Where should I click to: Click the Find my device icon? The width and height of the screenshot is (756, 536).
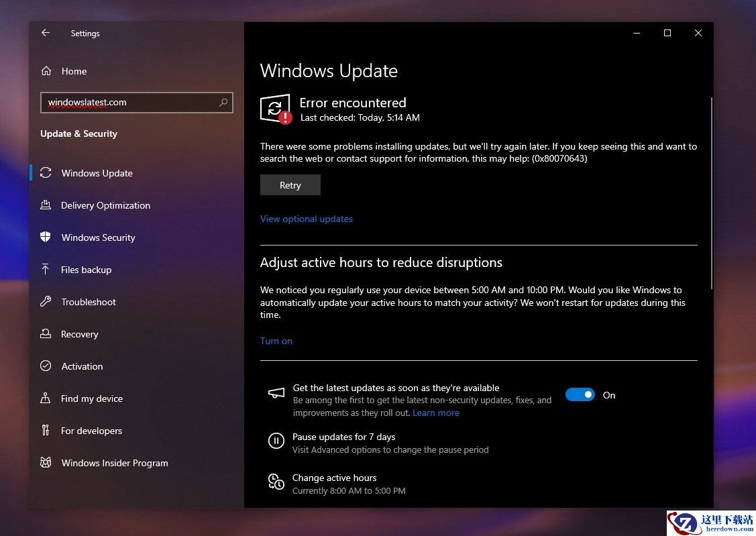point(46,398)
